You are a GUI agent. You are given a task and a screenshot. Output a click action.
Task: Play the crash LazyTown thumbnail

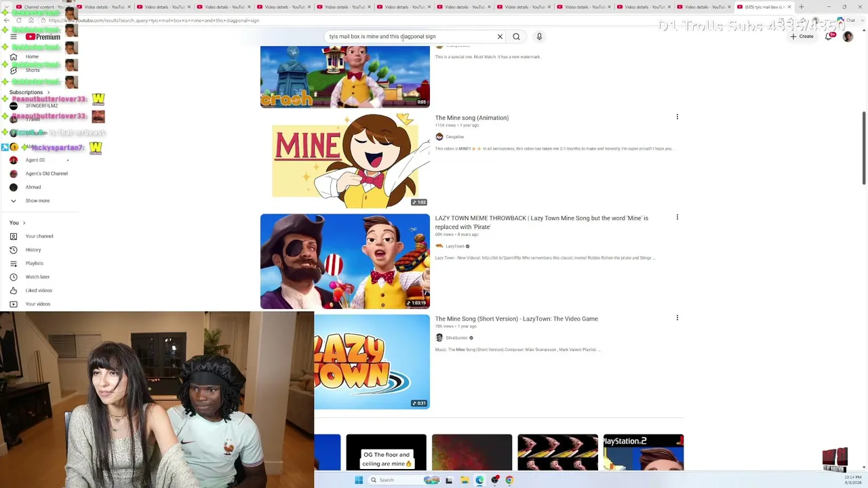coord(345,77)
